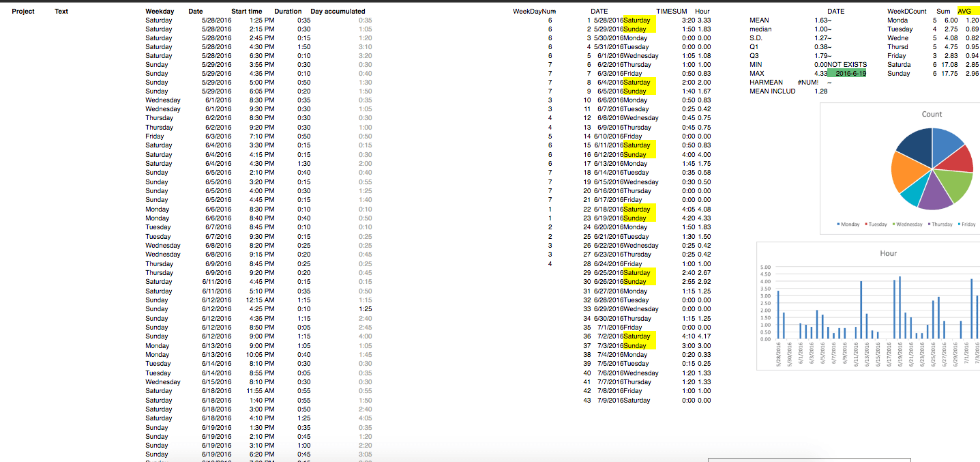Select the Day accumulated header cell
The width and height of the screenshot is (980, 462).
[338, 12]
